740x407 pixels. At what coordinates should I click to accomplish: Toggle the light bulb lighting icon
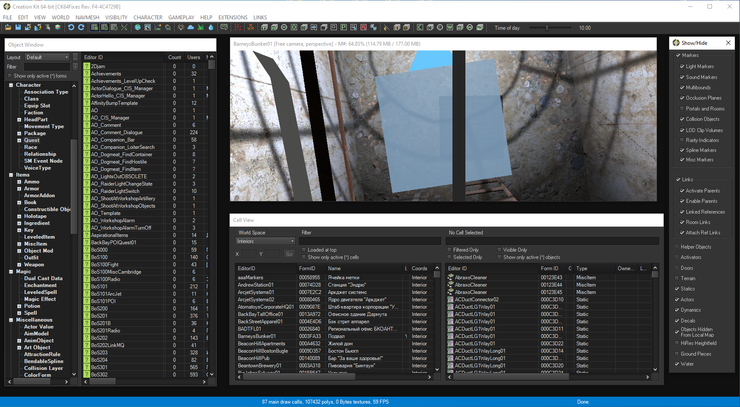[x=180, y=28]
